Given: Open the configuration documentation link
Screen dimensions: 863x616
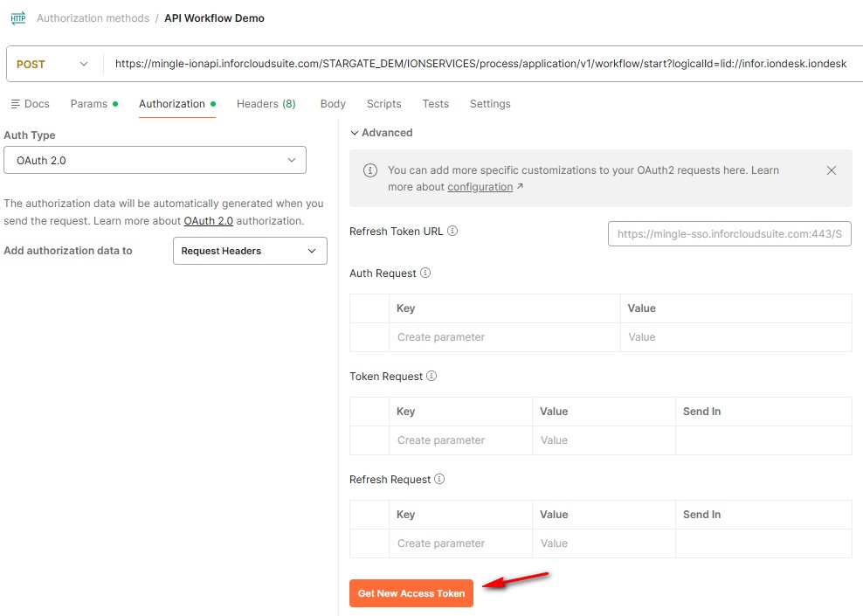Looking at the screenshot, I should (480, 187).
